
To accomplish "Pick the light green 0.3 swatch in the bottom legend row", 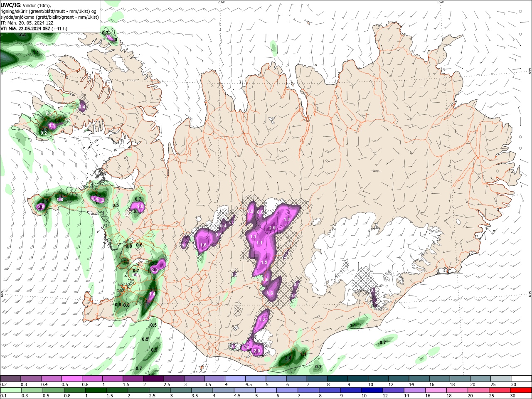I will click(x=32, y=390).
